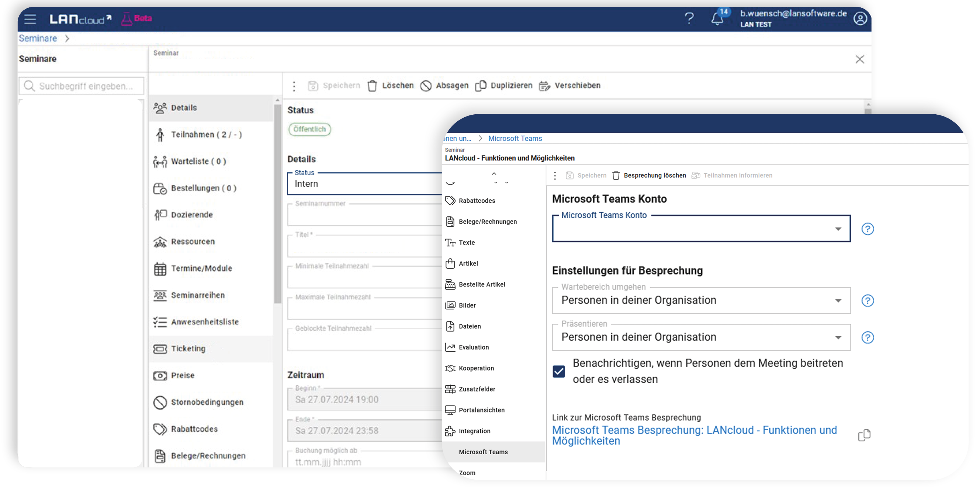The width and height of the screenshot is (980, 490).
Task: Open Evaluation menu item
Action: pos(494,347)
